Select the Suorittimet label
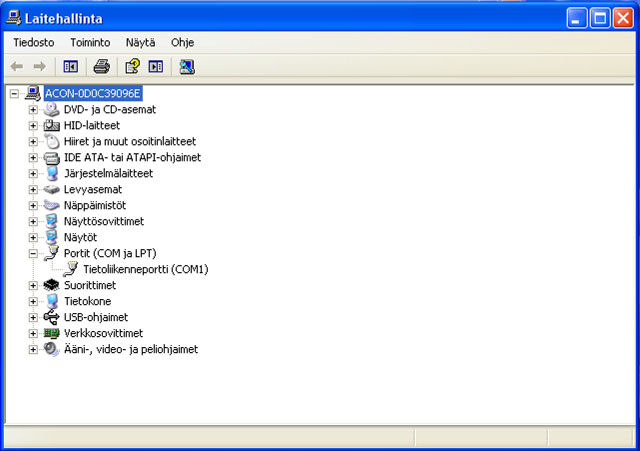Screen dimensions: 640x451 [90, 285]
